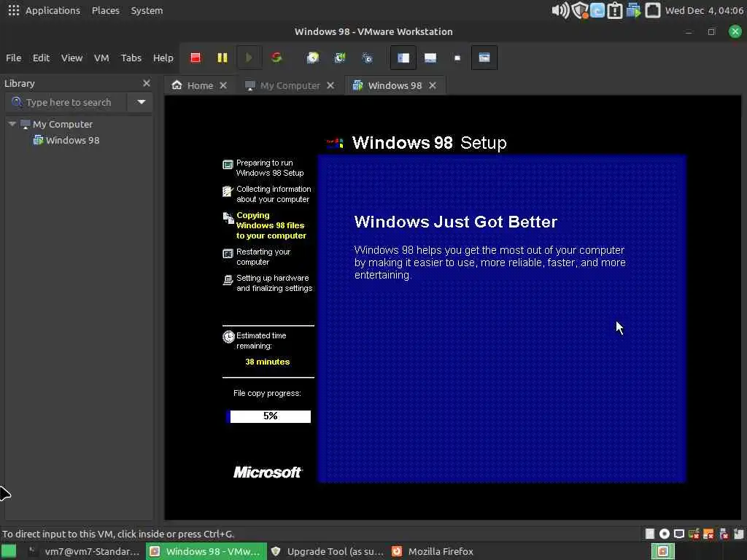
Task: Click the Full screen toolbar icon
Action: 457,58
